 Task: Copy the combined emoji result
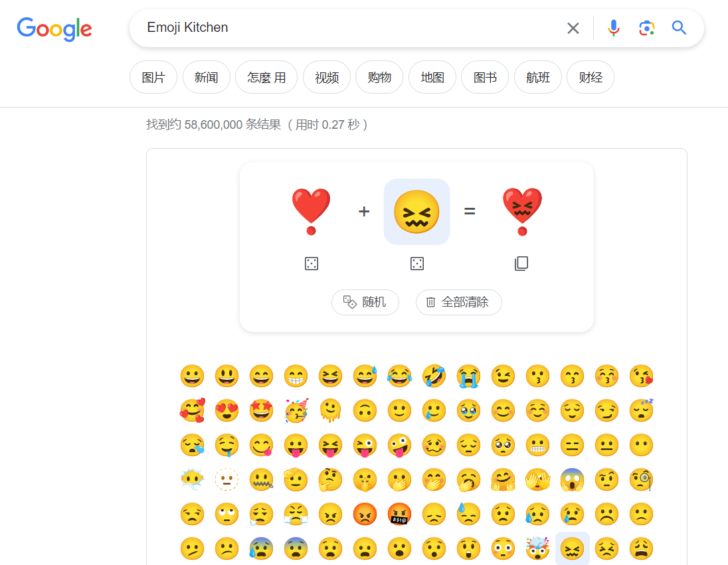tap(521, 264)
